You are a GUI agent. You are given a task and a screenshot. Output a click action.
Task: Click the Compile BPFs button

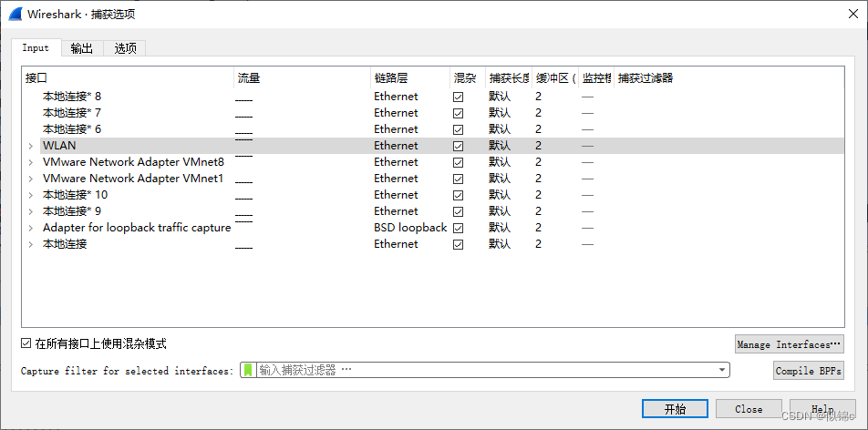point(808,371)
